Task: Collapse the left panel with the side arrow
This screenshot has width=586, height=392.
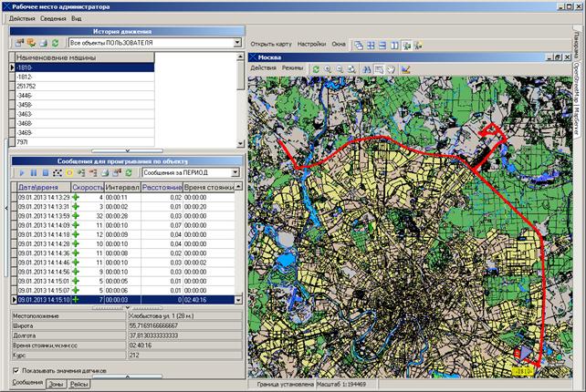Action: [x=6, y=208]
